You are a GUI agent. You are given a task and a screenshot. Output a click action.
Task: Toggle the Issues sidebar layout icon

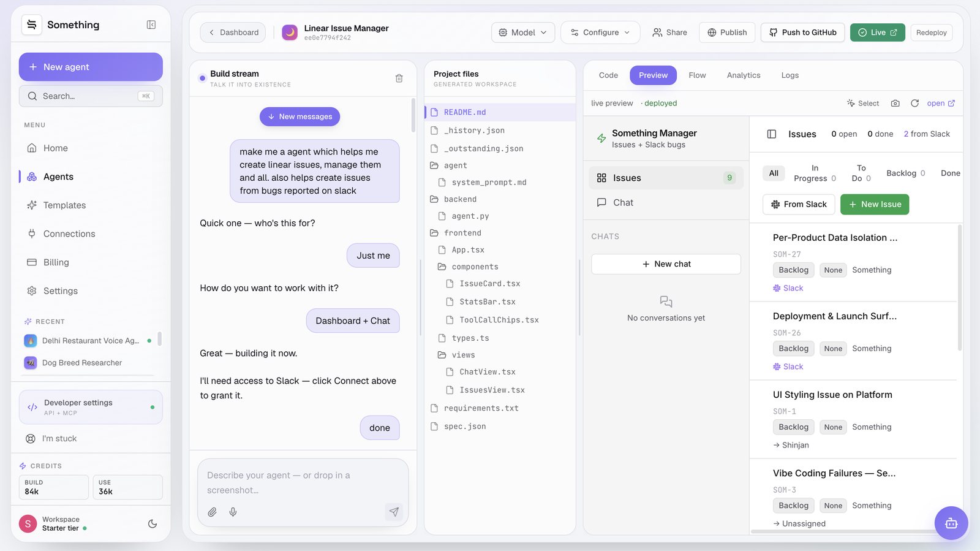point(772,134)
